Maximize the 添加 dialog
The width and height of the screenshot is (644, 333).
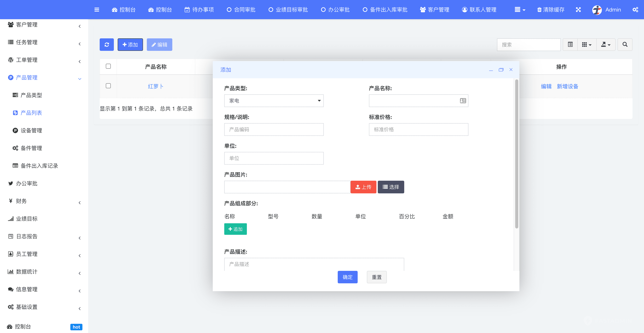[x=501, y=70]
